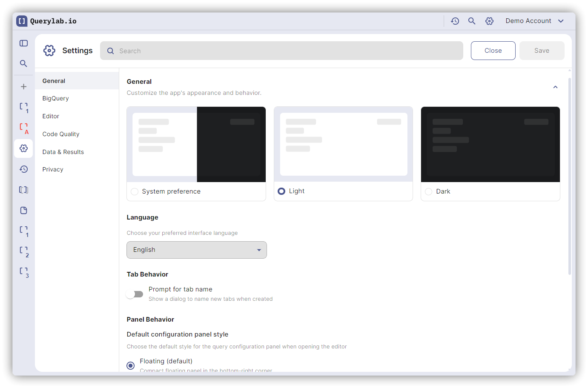Select Floating (default) panel style
The height and width of the screenshot is (388, 588).
coord(131,365)
